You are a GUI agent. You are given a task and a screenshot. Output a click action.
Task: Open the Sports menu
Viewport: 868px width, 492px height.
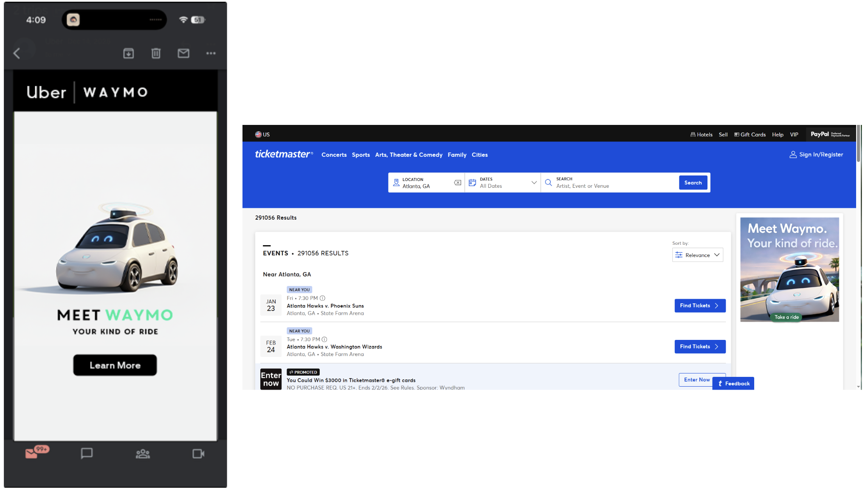point(361,155)
